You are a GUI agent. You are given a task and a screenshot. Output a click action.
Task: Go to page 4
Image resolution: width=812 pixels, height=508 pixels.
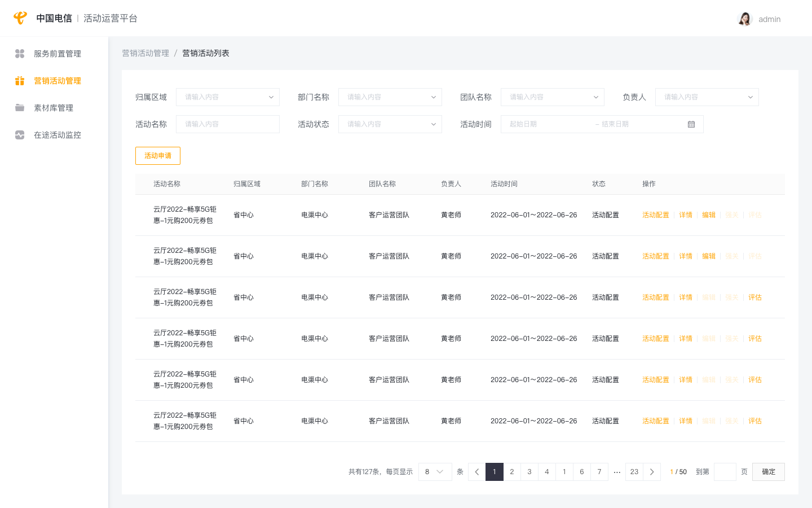coord(547,472)
